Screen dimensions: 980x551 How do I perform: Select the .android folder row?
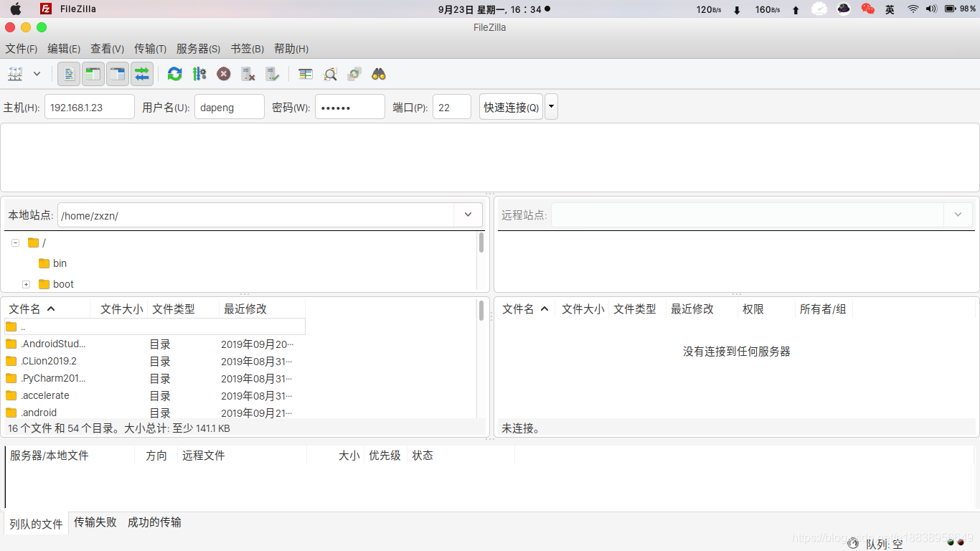(x=155, y=412)
